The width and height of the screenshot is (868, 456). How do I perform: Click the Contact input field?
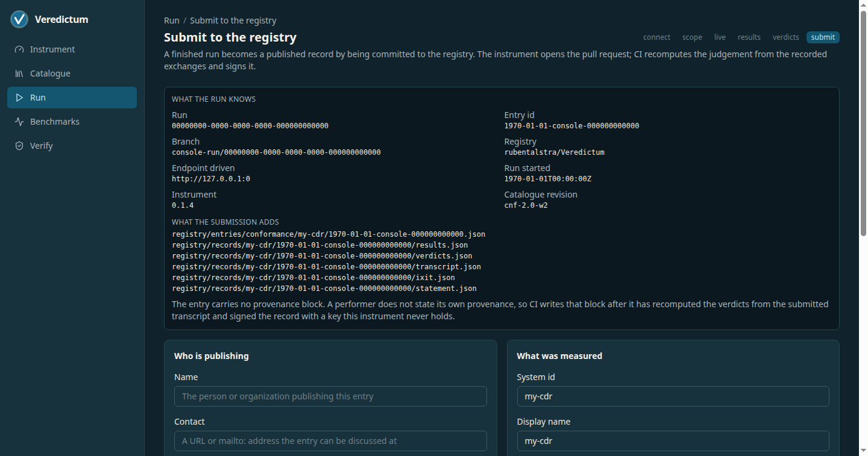330,441
